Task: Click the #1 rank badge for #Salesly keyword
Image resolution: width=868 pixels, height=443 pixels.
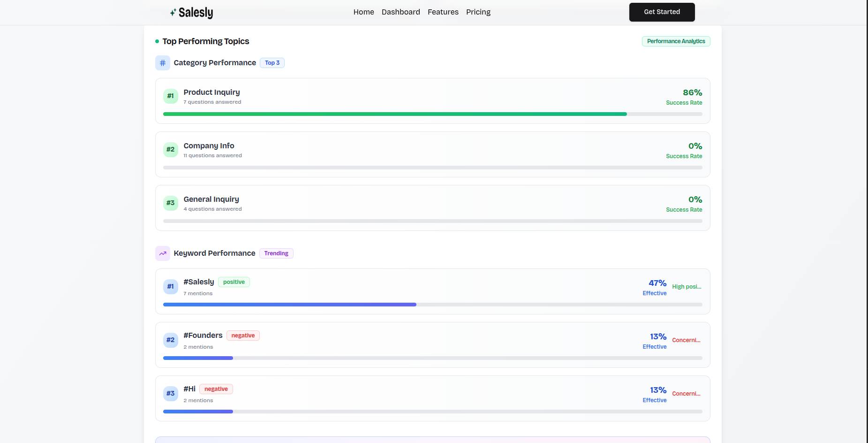Action: 171,287
